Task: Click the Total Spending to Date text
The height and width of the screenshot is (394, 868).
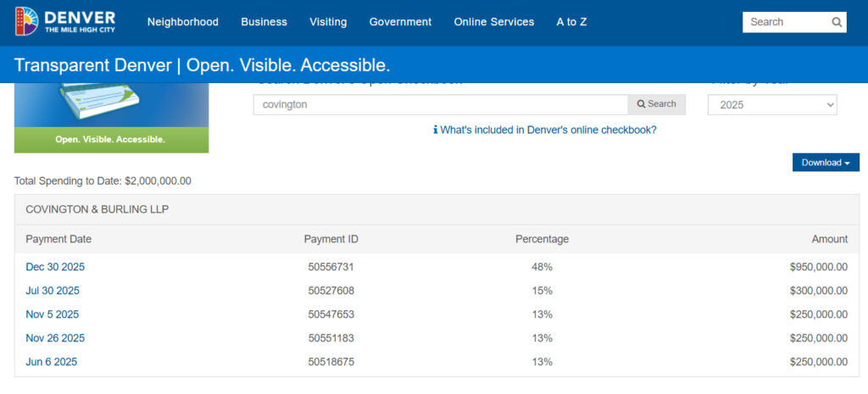Action: click(103, 181)
